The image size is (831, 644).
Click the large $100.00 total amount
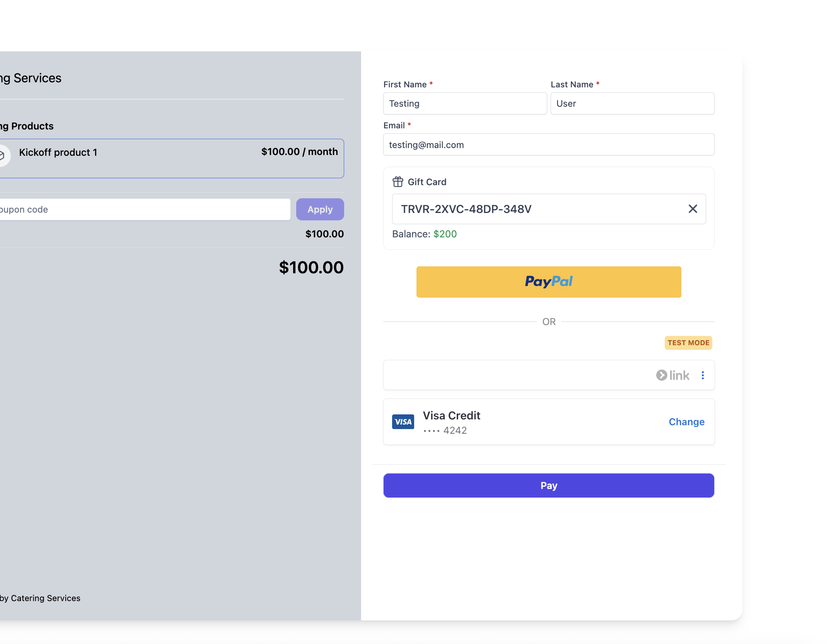coord(311,267)
